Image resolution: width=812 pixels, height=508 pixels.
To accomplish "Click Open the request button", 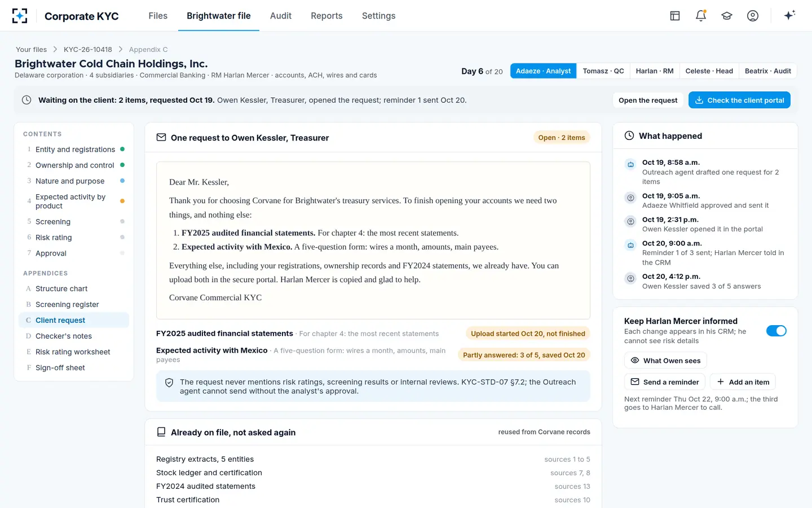I will tap(648, 100).
